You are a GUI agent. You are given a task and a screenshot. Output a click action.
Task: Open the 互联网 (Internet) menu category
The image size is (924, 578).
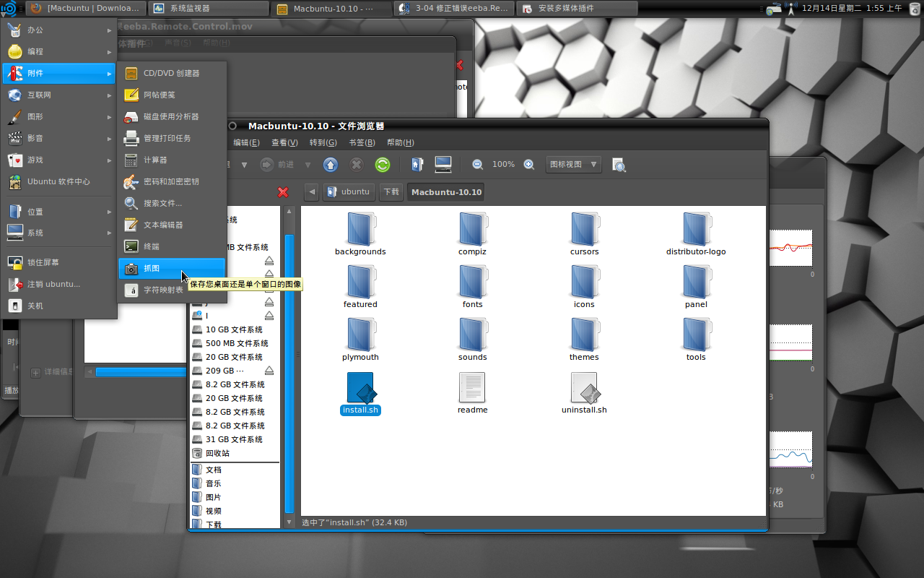pos(59,95)
